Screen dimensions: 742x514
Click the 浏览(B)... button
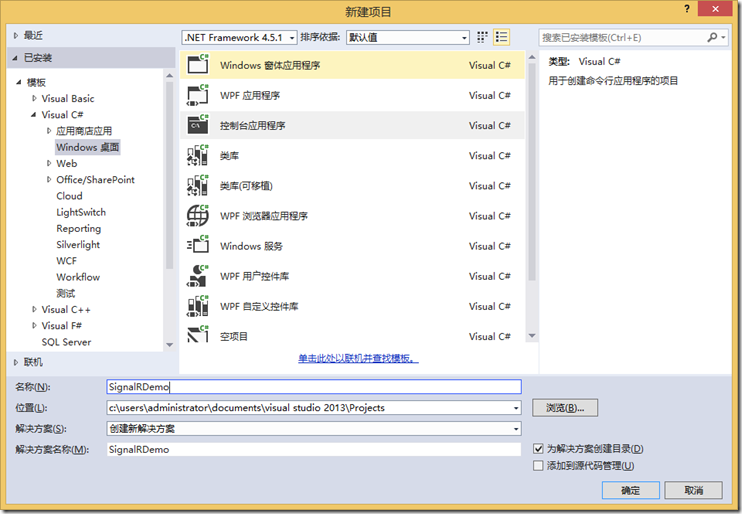point(565,408)
